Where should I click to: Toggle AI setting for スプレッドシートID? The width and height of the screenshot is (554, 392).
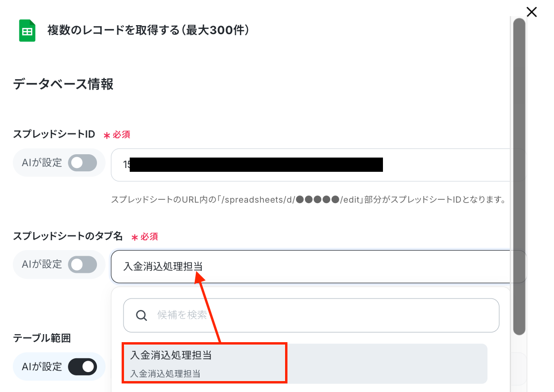coord(83,163)
